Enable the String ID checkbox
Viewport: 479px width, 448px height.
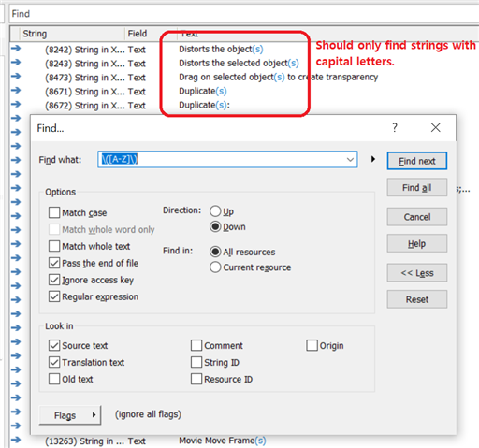[196, 362]
